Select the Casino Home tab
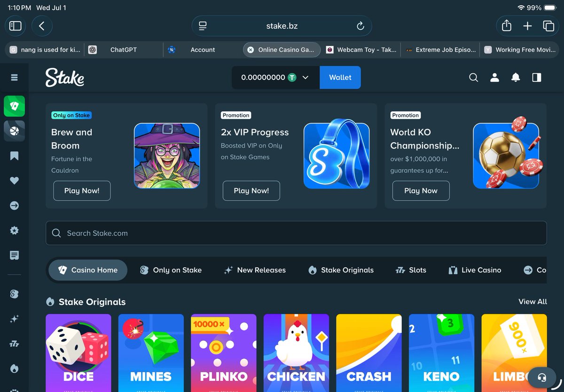 tap(88, 270)
